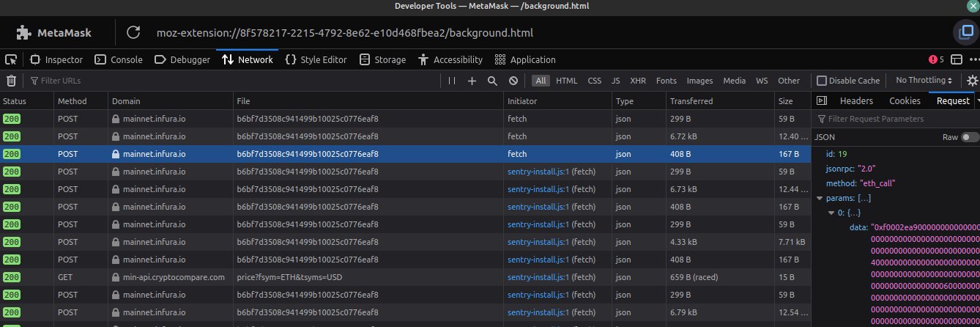Click the blue toolbox mode icon

tap(968, 32)
